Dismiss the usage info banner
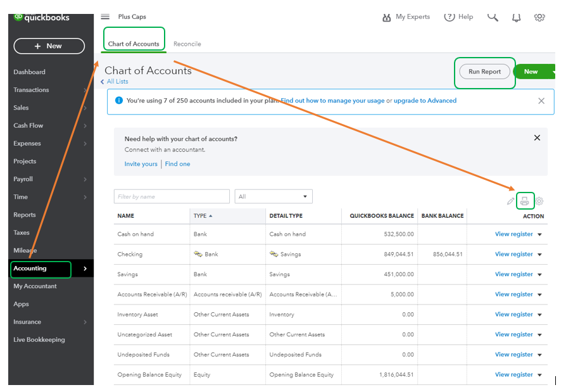The image size is (585, 392). pyautogui.click(x=541, y=101)
